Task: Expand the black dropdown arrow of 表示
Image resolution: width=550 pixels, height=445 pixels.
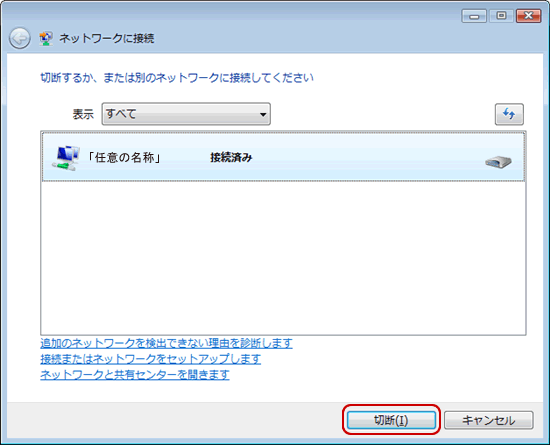Action: pyautogui.click(x=263, y=114)
